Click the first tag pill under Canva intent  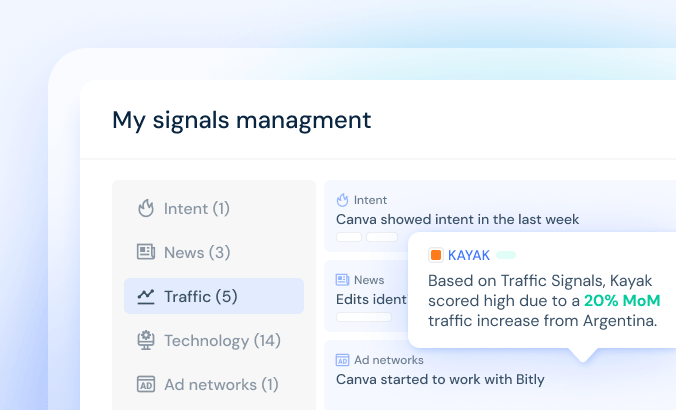(x=349, y=237)
